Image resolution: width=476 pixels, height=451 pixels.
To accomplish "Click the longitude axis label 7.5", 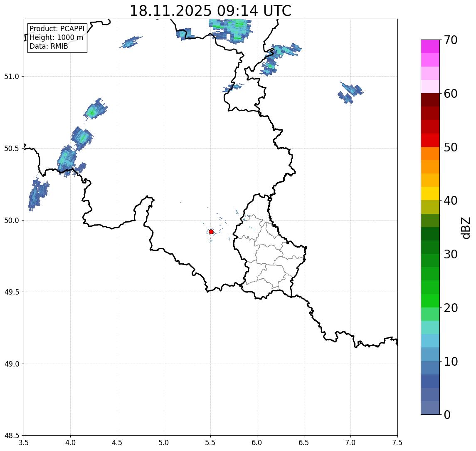I will point(397,443).
